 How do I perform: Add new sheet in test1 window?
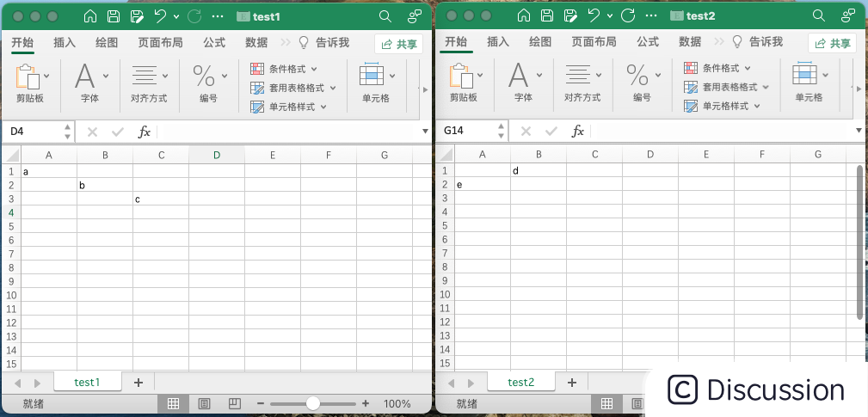(139, 383)
